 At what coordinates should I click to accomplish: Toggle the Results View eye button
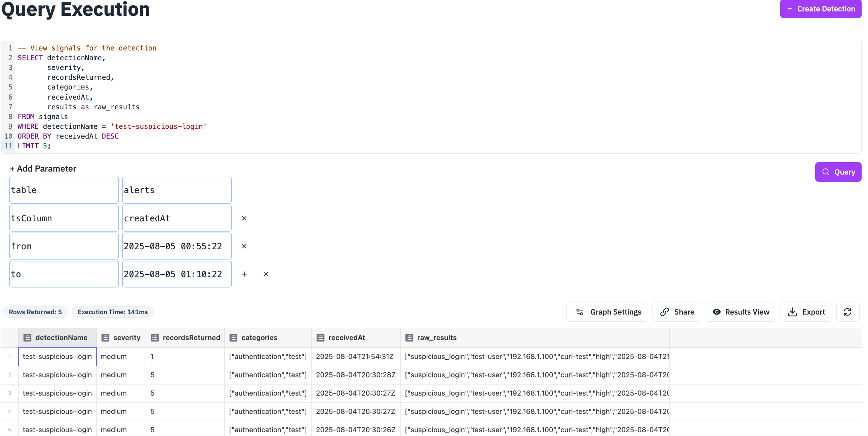[741, 312]
